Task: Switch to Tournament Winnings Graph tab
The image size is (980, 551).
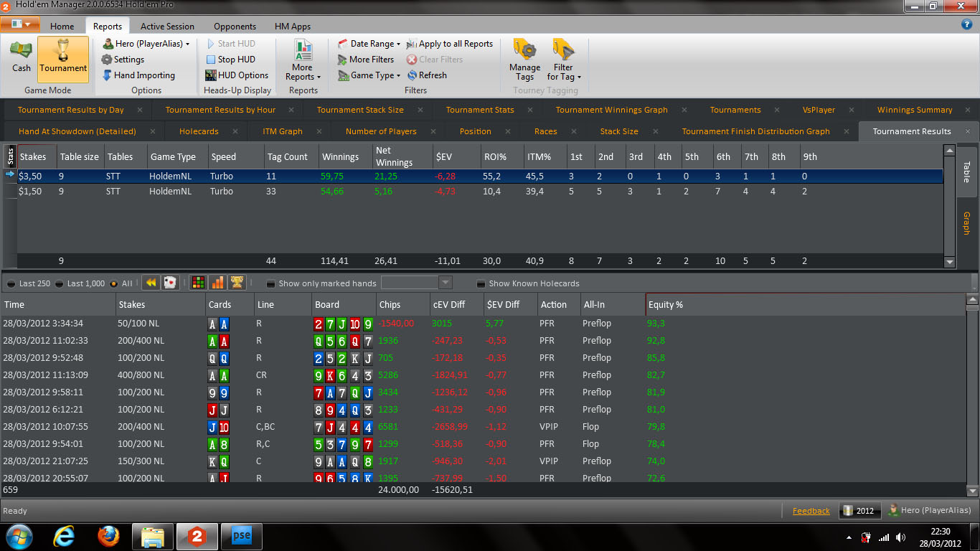Action: click(x=611, y=110)
